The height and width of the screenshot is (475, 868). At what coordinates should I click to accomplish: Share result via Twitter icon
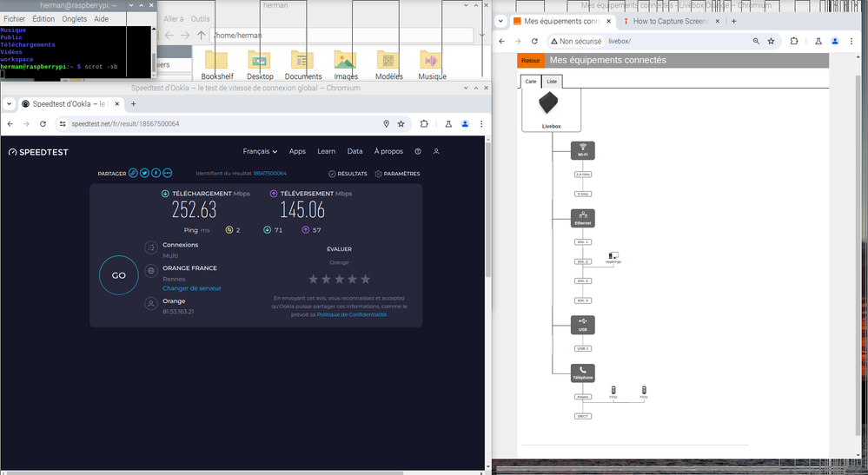pyautogui.click(x=144, y=173)
